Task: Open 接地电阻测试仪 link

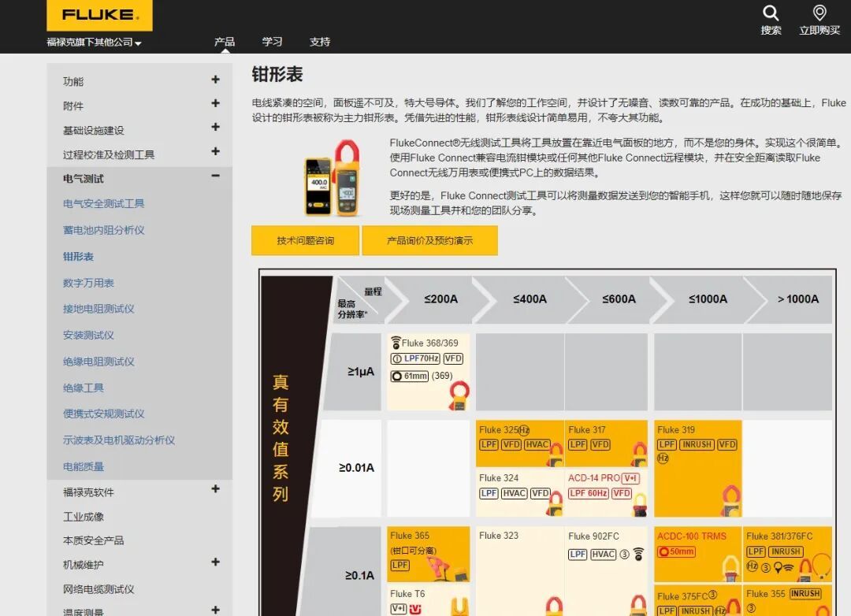Action: coord(98,309)
